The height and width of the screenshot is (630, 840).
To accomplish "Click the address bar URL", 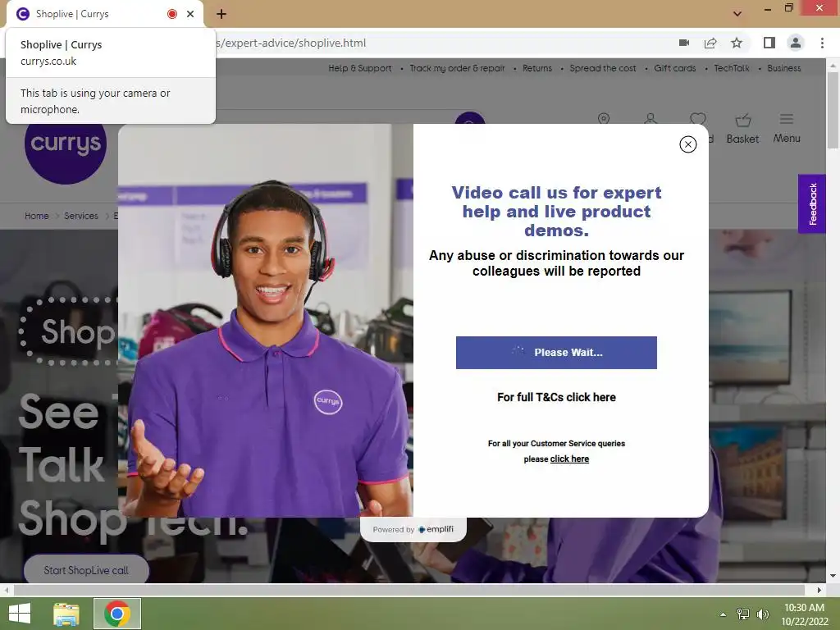I will coord(292,43).
